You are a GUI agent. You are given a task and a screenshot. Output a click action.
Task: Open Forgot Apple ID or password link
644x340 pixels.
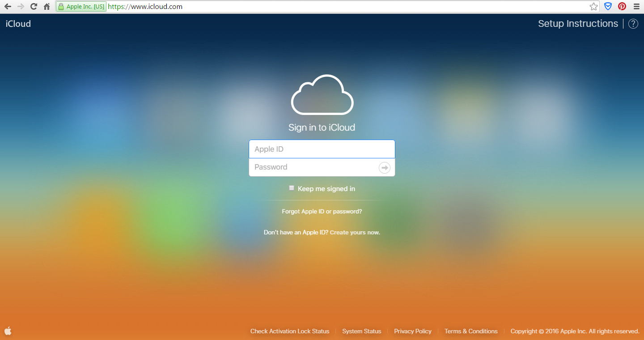pos(322,211)
